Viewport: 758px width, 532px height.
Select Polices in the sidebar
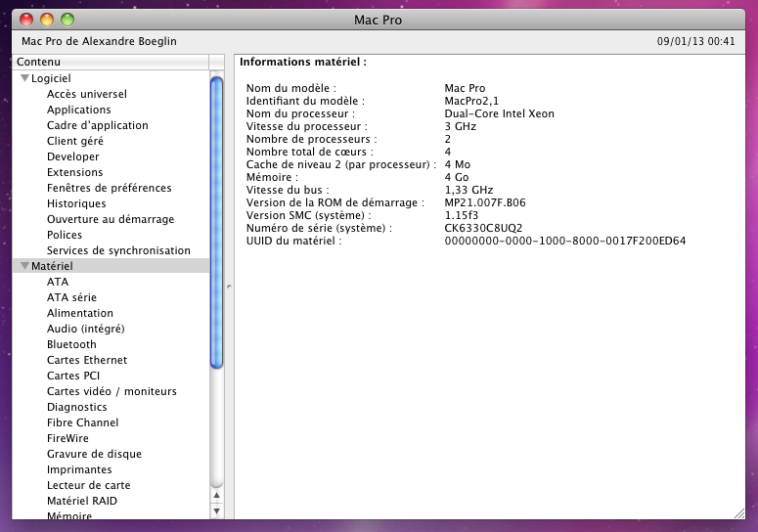(x=65, y=235)
